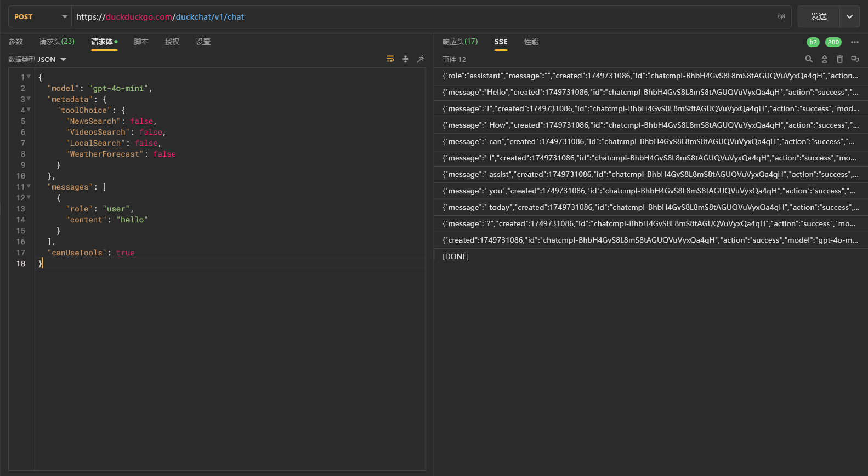Toggle word wrap icon in request body editor
This screenshot has height=476, width=868.
pyautogui.click(x=390, y=59)
